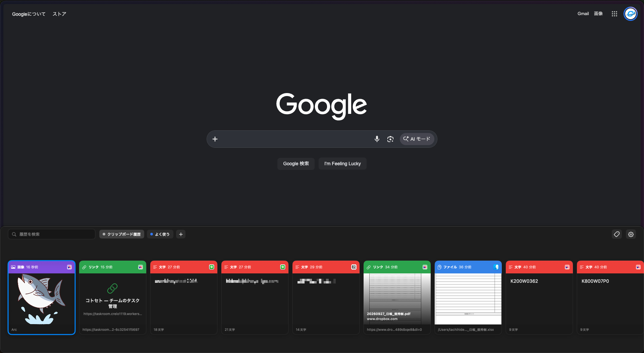Search by image with the Lens icon
Image resolution: width=644 pixels, height=353 pixels.
390,139
